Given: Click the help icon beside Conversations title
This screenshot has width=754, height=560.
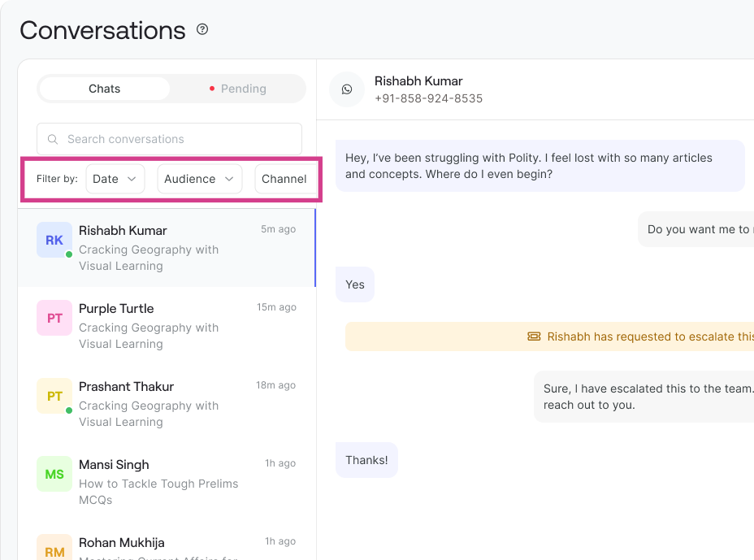Looking at the screenshot, I should click(x=202, y=30).
